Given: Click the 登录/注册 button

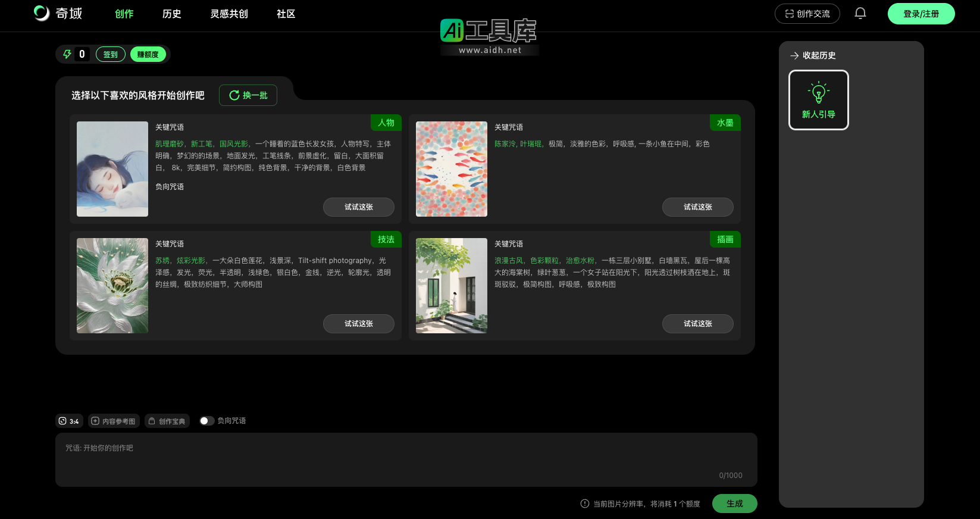Looking at the screenshot, I should tap(921, 14).
